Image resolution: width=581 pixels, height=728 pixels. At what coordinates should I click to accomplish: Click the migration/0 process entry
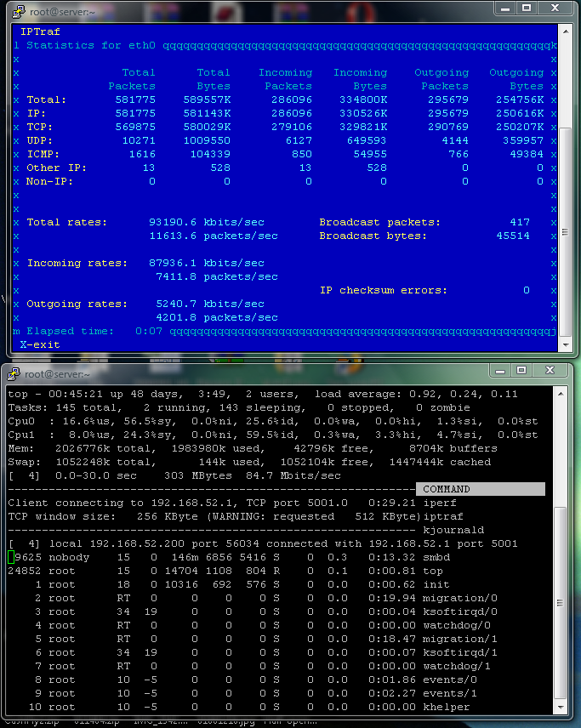click(460, 598)
